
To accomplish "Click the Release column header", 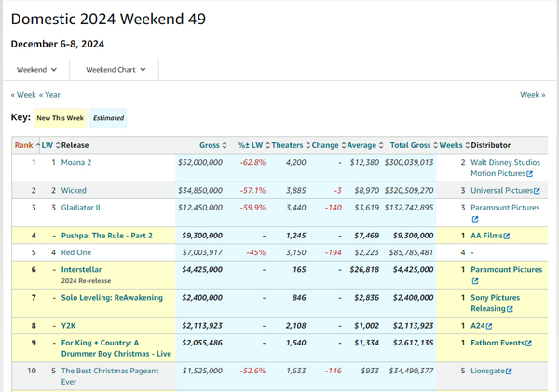I will pyautogui.click(x=75, y=145).
